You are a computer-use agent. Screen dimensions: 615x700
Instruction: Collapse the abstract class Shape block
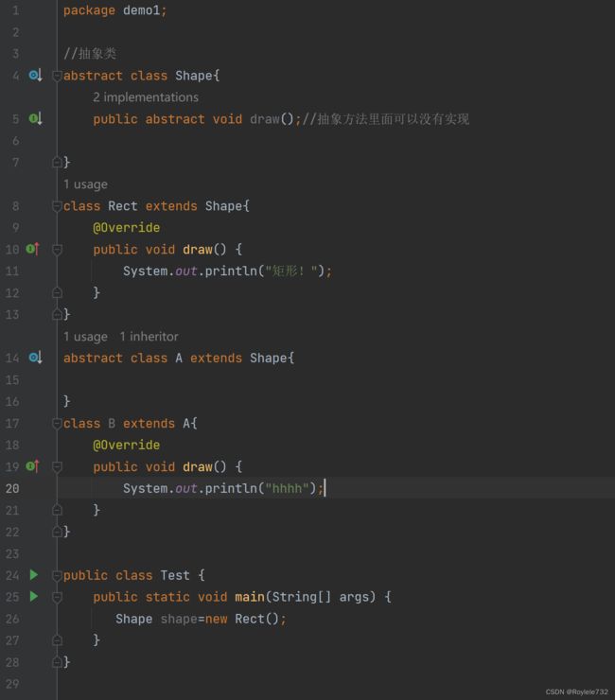point(57,76)
